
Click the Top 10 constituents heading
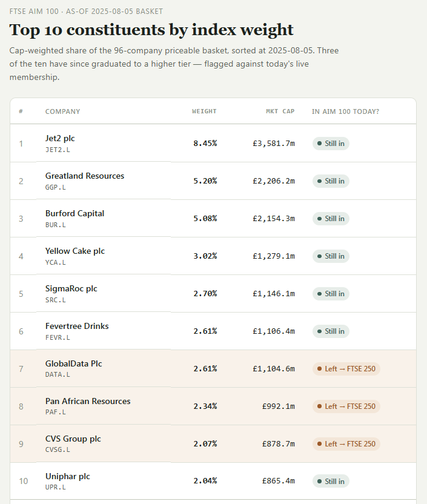151,30
